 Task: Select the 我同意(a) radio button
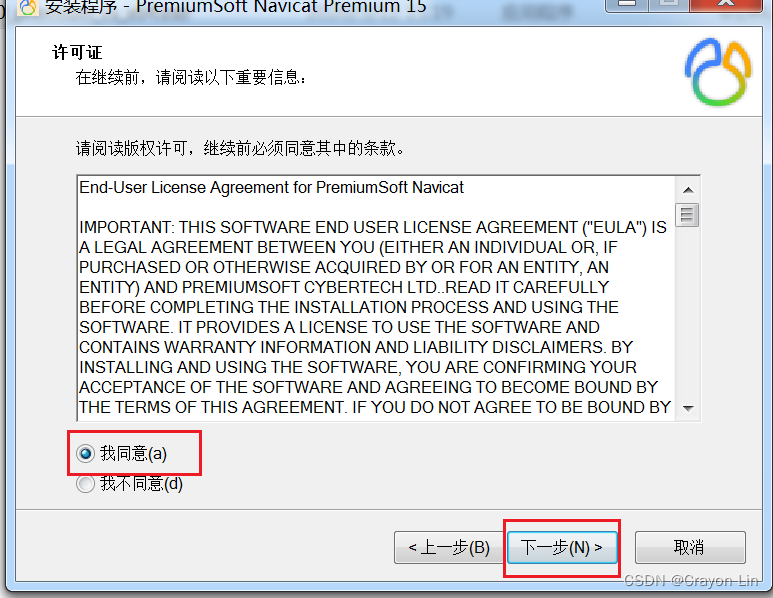85,453
